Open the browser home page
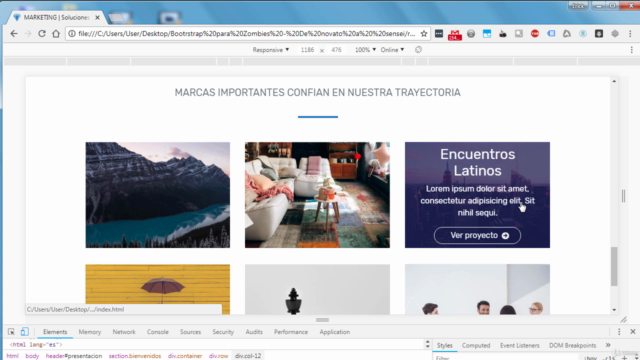Viewport: 640px width, 360px height. click(x=56, y=34)
